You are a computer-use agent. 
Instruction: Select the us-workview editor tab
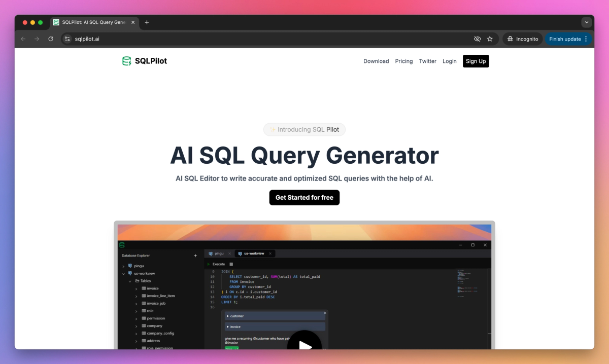tap(255, 253)
